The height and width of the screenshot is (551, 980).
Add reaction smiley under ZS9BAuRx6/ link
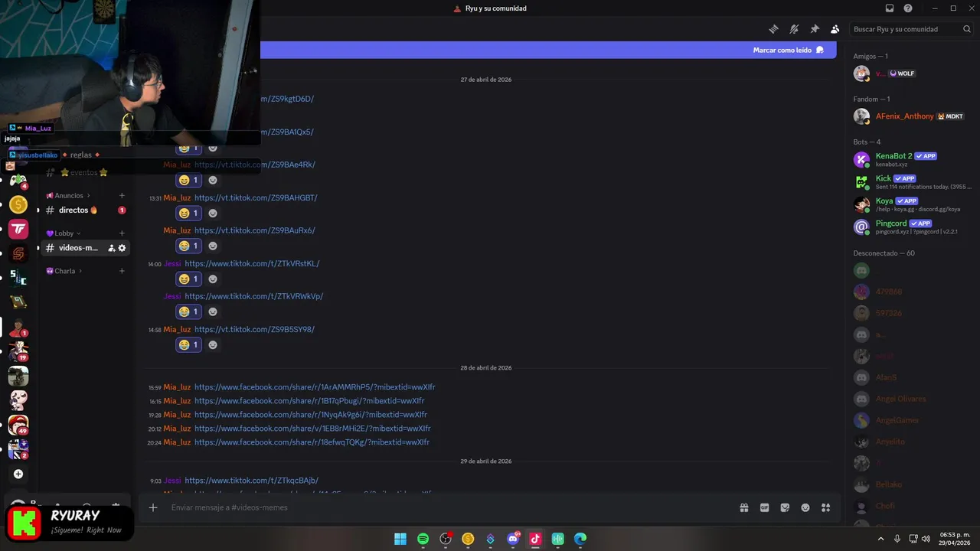(213, 246)
